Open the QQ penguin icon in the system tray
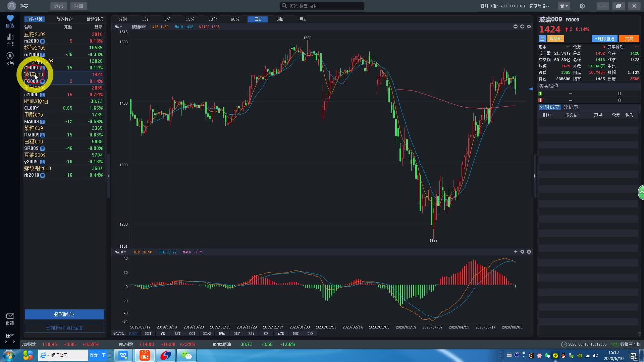The width and height of the screenshot is (644, 362). click(563, 356)
